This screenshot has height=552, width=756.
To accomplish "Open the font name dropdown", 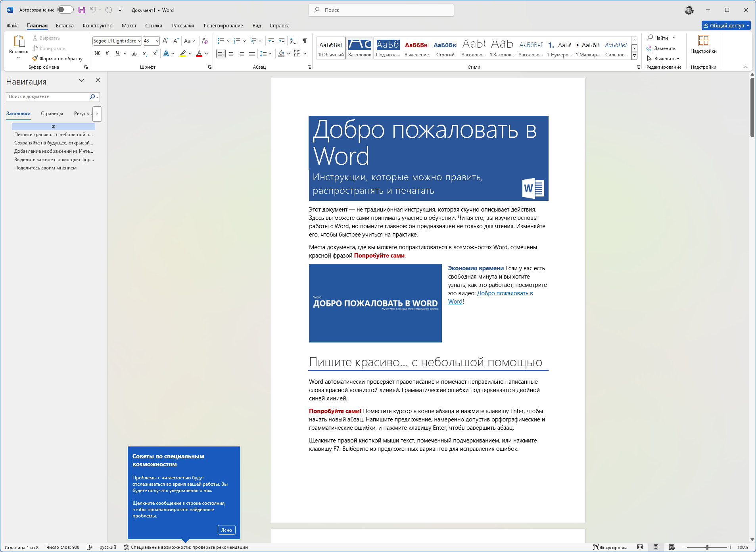I will (x=140, y=41).
